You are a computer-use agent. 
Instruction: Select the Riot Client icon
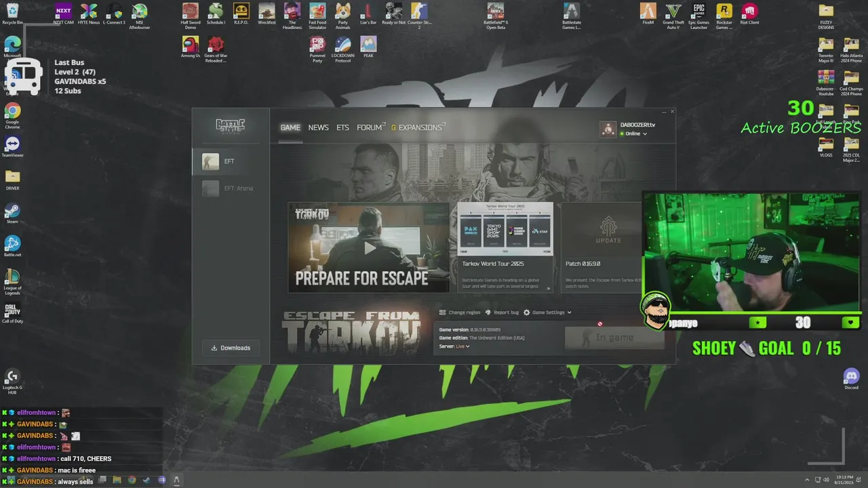[749, 14]
